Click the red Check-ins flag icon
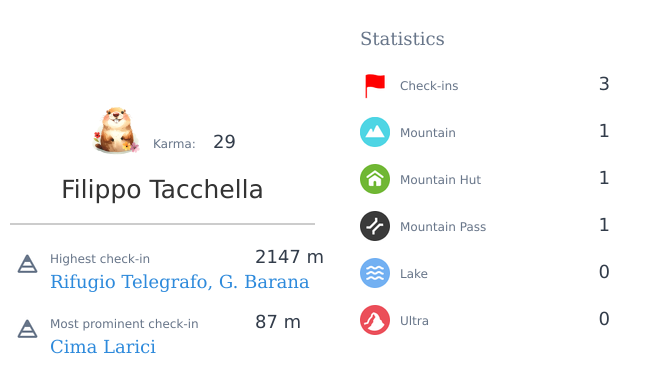The image size is (650, 385). coord(375,85)
